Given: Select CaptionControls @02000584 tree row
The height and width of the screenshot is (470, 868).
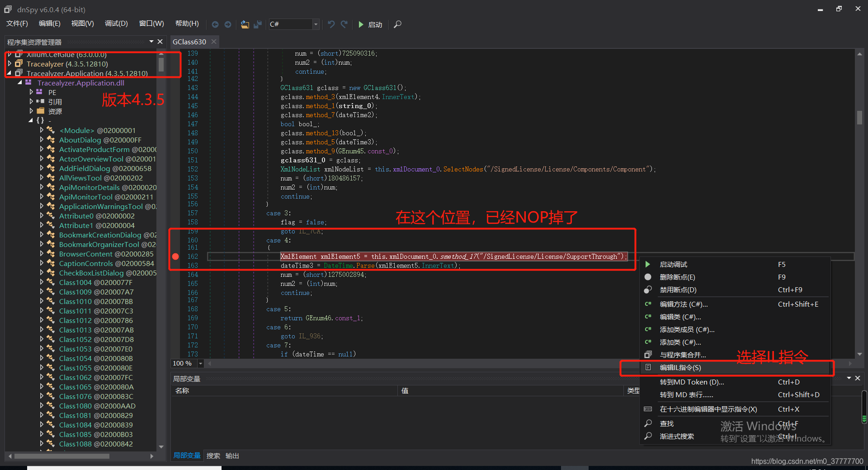Looking at the screenshot, I should [106, 264].
